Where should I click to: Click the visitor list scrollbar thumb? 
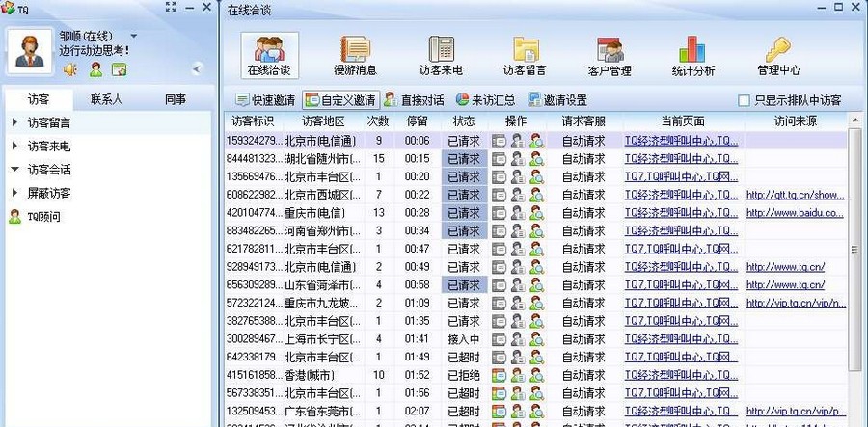[854, 250]
